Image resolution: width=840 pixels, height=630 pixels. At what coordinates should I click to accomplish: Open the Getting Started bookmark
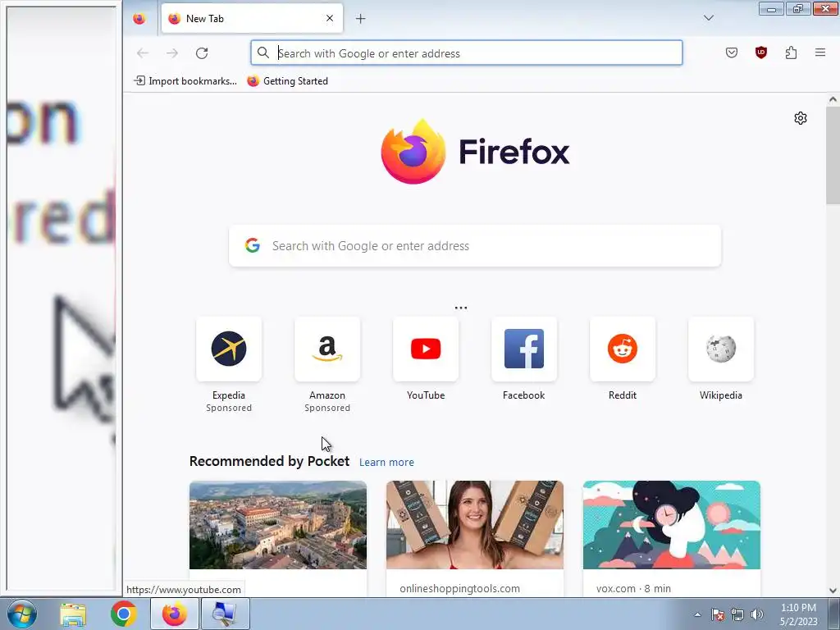[x=288, y=81]
